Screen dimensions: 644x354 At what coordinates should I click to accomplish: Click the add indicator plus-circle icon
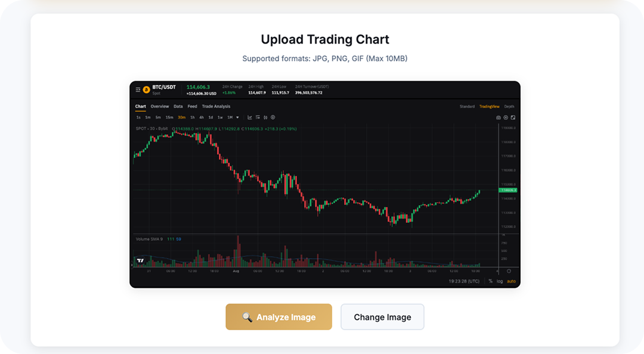pos(273,117)
